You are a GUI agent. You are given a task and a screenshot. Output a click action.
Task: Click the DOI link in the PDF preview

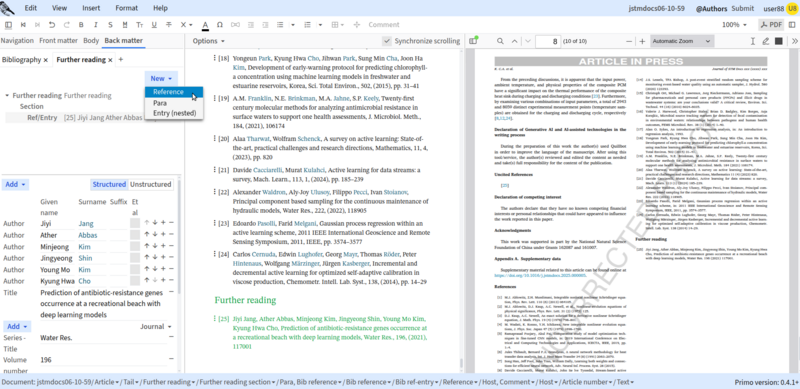pyautogui.click(x=540, y=275)
